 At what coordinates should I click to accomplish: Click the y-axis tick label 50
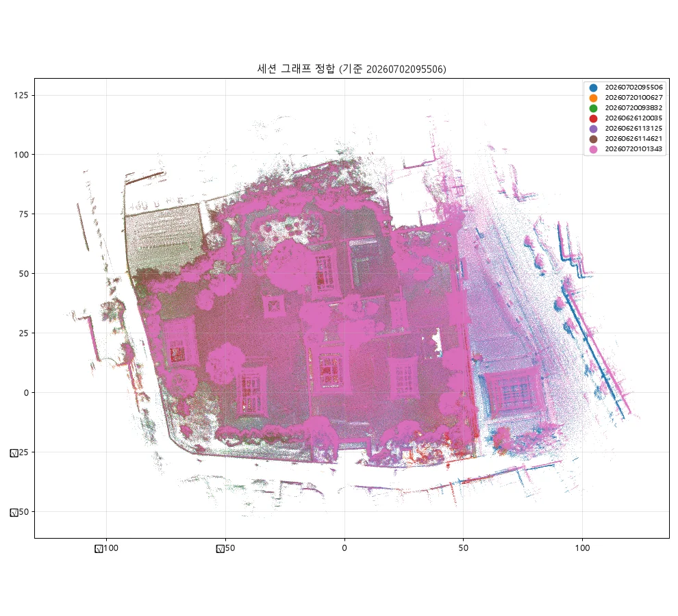(24, 274)
